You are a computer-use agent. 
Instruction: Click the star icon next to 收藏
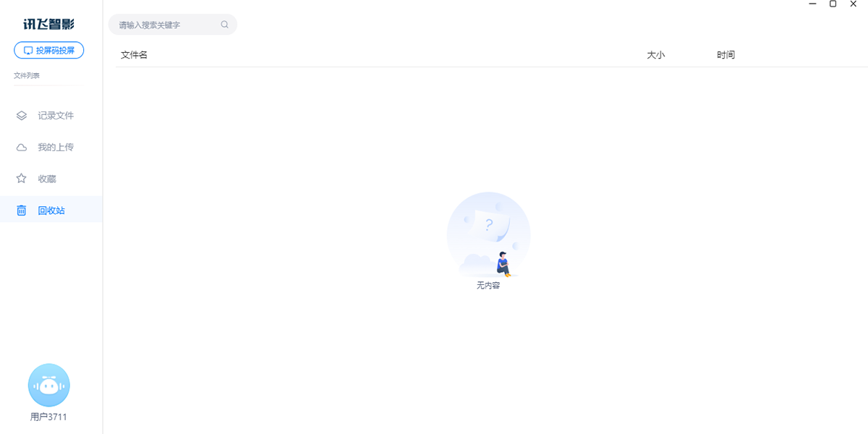tap(22, 179)
